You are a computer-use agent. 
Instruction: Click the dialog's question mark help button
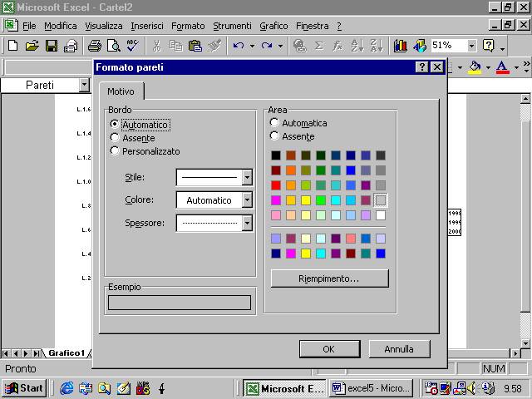(421, 67)
